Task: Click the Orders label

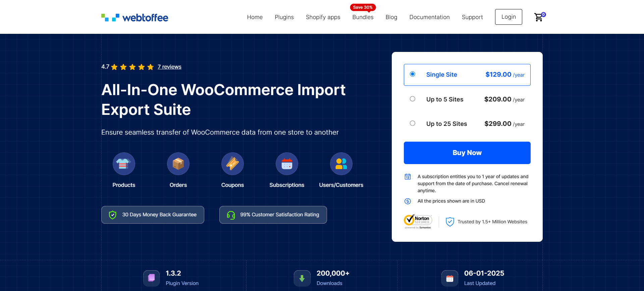Action: click(x=178, y=185)
